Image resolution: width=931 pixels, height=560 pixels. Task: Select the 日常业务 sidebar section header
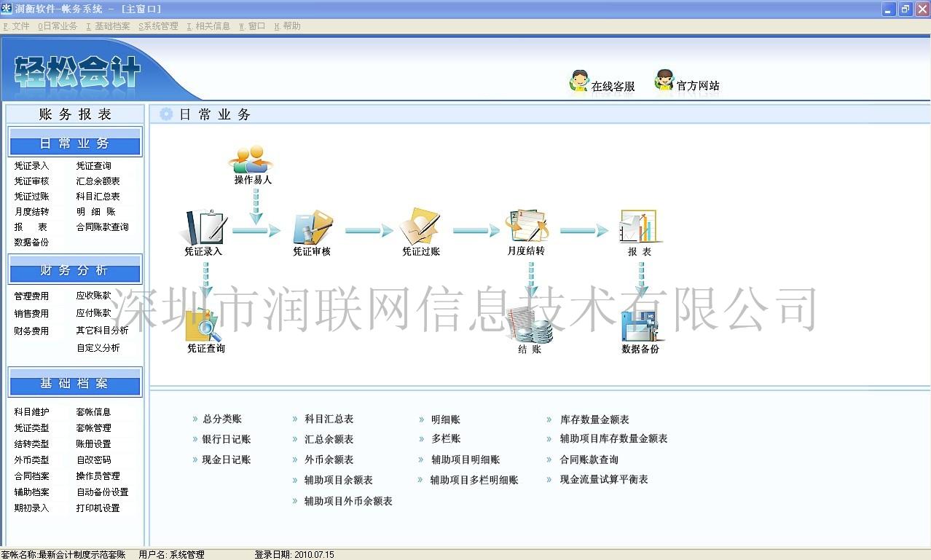75,143
